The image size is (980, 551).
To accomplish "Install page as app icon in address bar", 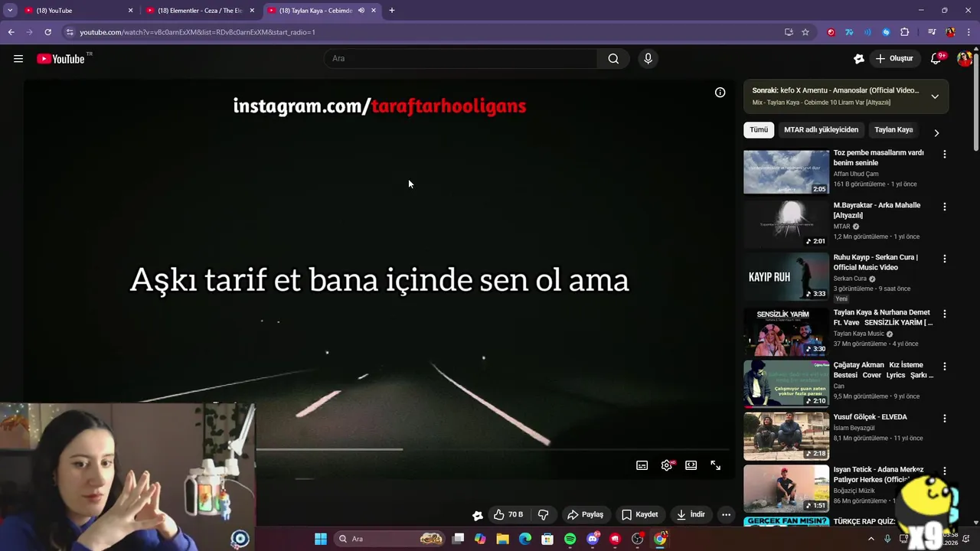I will (x=789, y=32).
